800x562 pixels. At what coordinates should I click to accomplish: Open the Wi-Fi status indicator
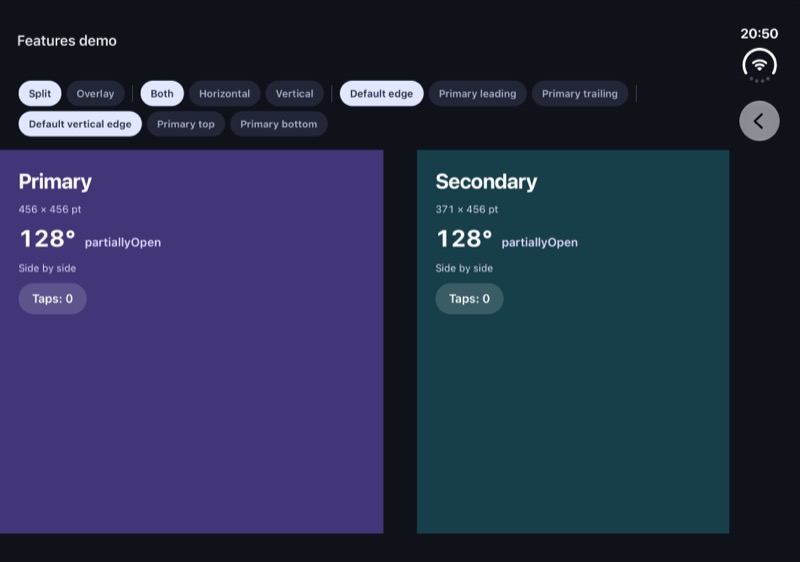(759, 65)
